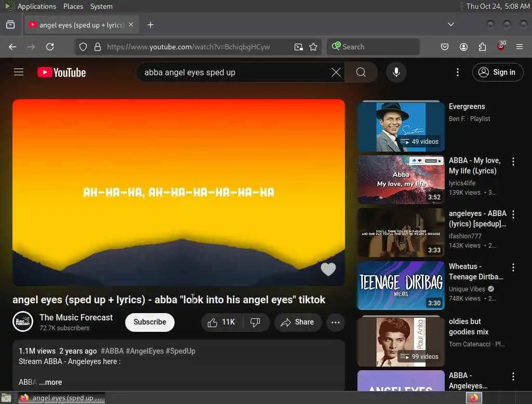Screen dimensions: 532x404
Task: Open the oldies but goodies mix title
Action: (468, 326)
